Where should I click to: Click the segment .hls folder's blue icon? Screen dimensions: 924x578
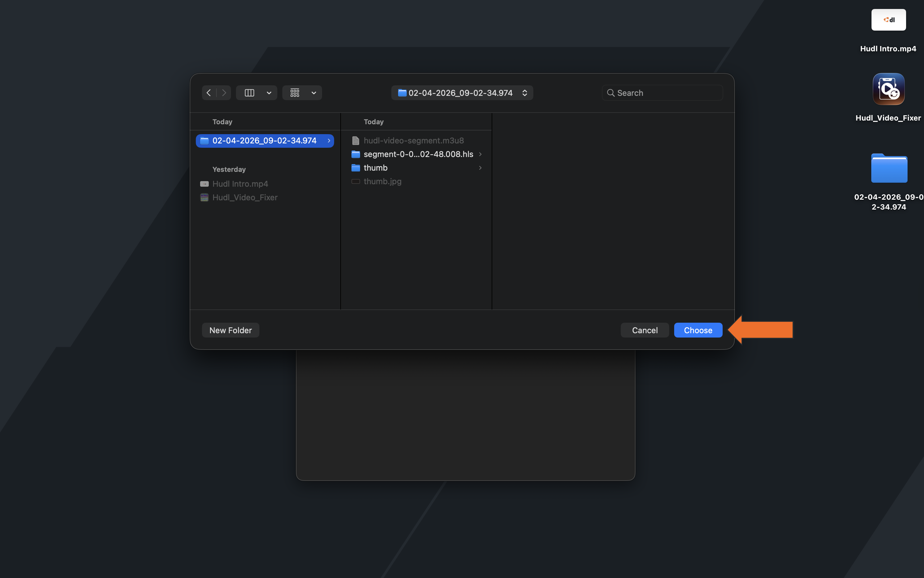coord(355,154)
